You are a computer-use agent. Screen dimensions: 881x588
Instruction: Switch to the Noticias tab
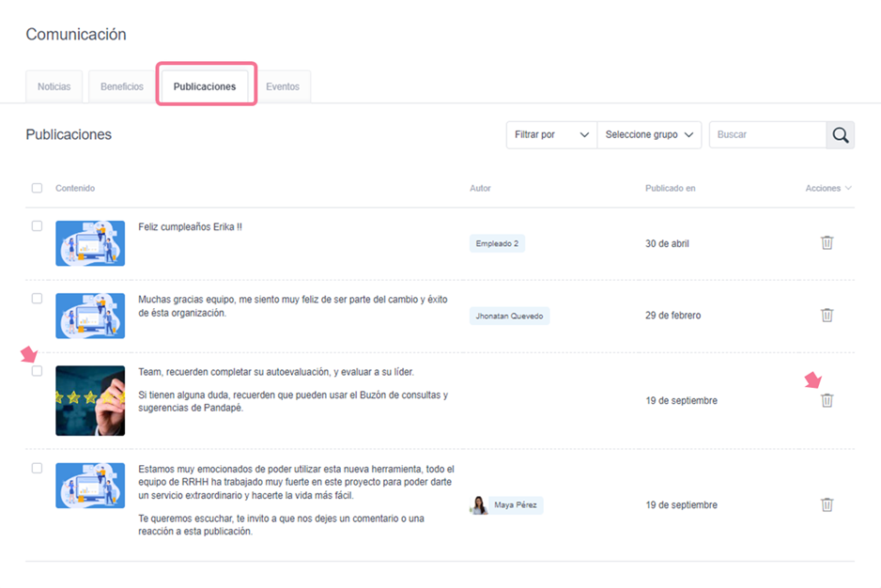(54, 86)
